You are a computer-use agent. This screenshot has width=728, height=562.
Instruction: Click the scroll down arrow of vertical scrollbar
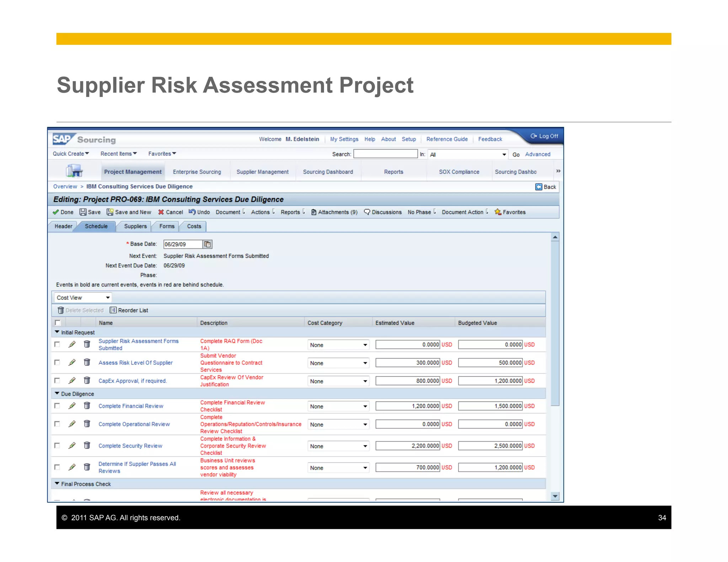(555, 496)
